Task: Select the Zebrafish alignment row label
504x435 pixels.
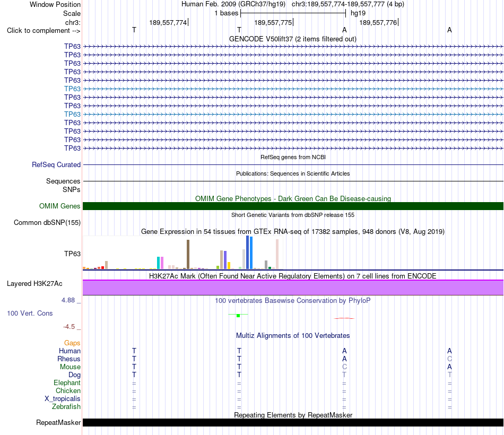Action: coord(66,406)
